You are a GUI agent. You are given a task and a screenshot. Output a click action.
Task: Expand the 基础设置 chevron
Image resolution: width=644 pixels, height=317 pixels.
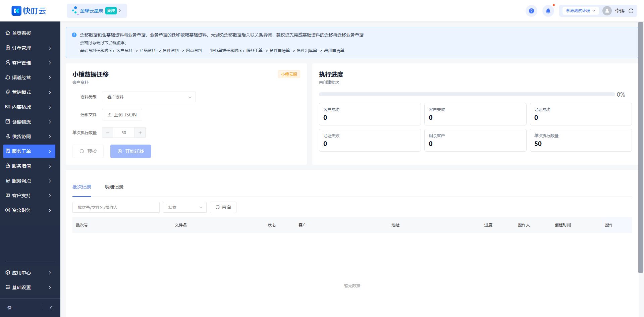point(50,287)
